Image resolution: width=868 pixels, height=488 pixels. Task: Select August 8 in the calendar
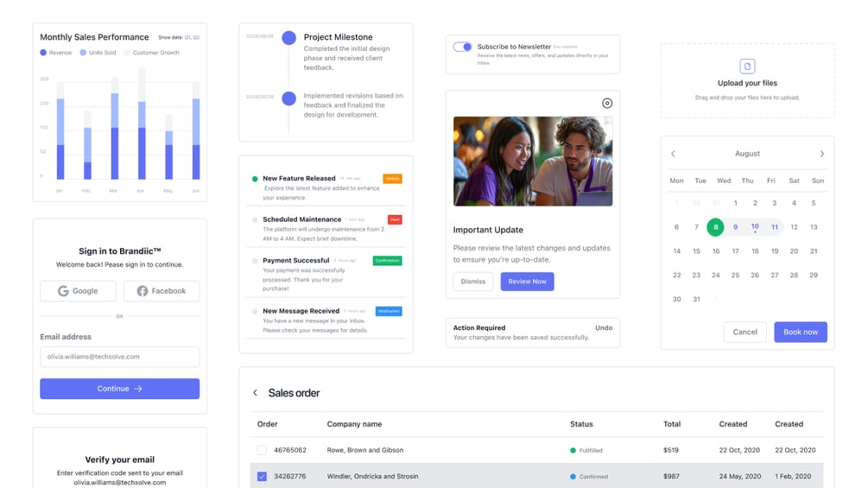(715, 227)
